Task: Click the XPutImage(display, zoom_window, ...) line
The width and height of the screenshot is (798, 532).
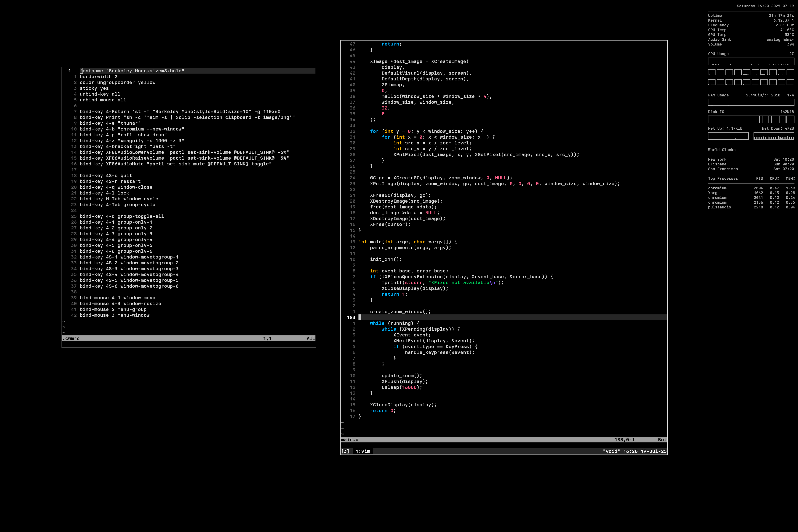Action: point(495,183)
